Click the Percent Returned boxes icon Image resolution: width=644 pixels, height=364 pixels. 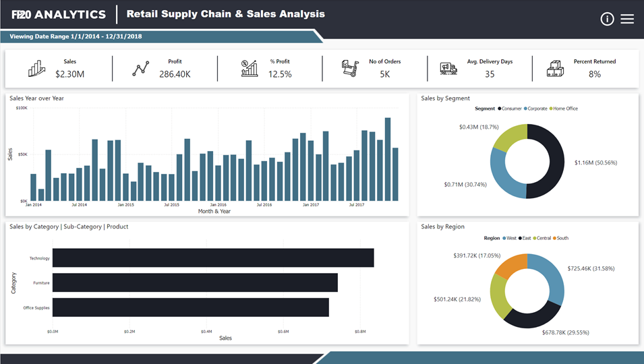tap(555, 68)
